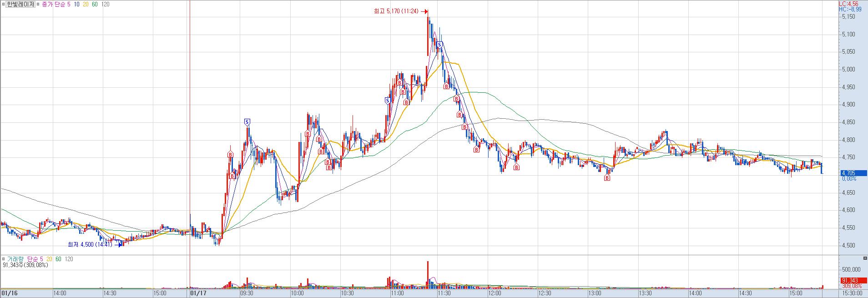Click the 11:00 time axis label
The height and width of the screenshot is (298, 868).
click(x=397, y=293)
